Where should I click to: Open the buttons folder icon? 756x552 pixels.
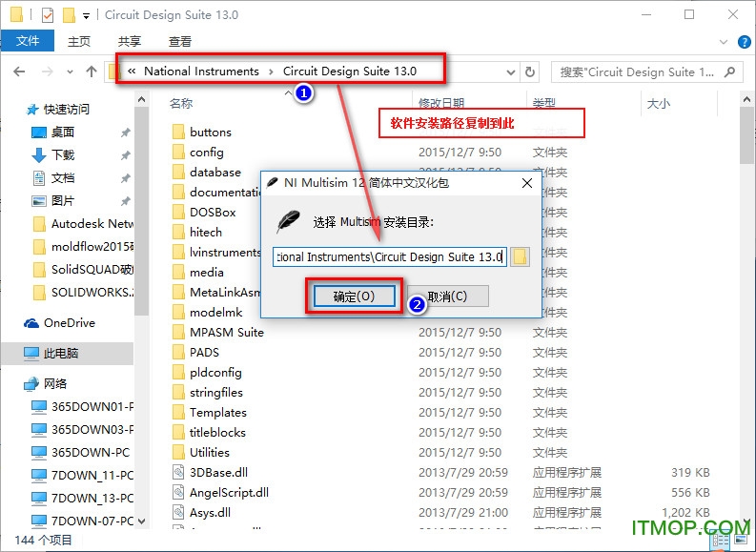(x=178, y=133)
